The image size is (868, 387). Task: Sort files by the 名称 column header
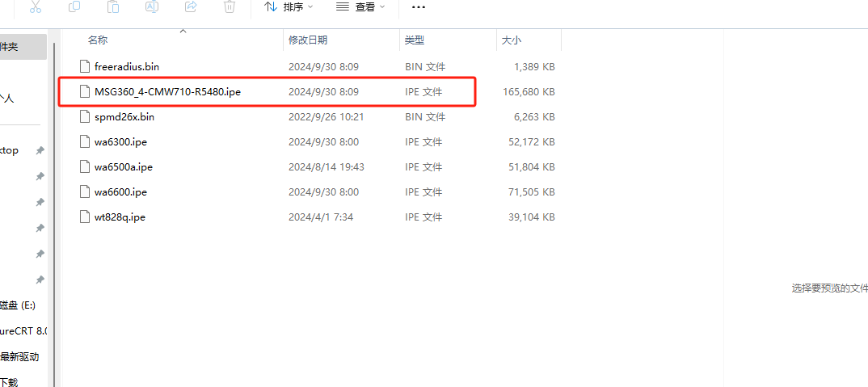[98, 40]
